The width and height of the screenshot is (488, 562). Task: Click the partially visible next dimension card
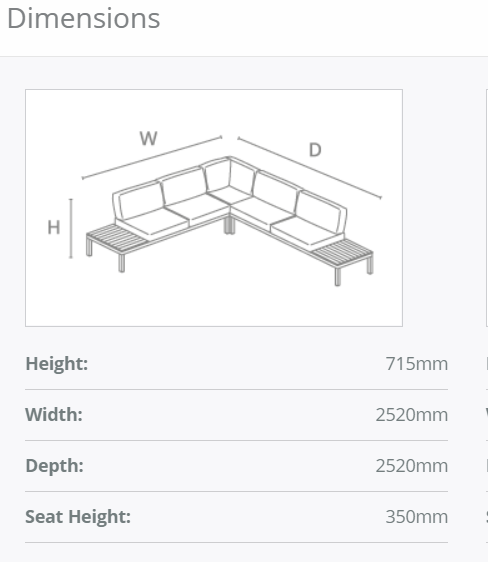click(487, 208)
